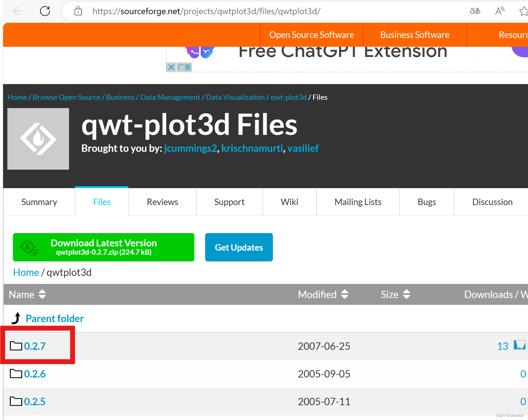Sort by Modified column arrows

click(345, 294)
